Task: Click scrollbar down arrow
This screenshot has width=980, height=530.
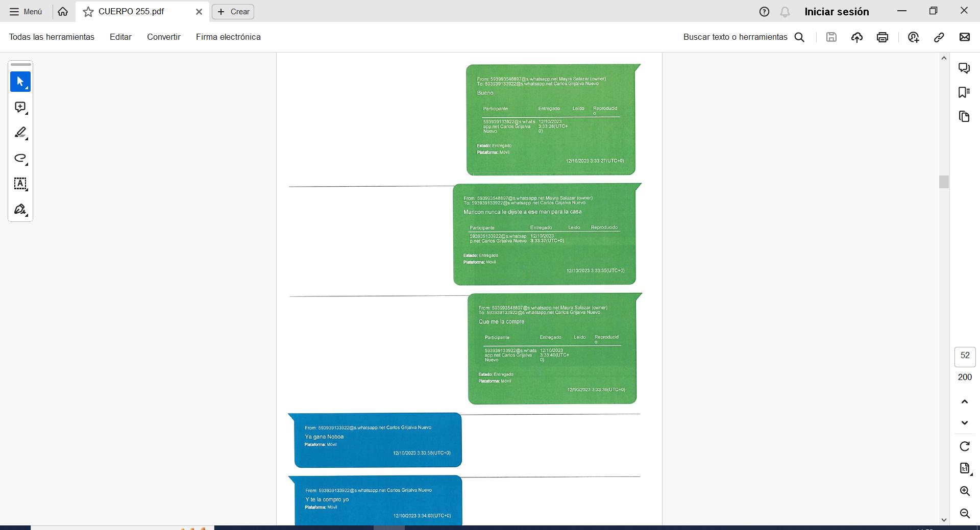Action: pos(944,520)
